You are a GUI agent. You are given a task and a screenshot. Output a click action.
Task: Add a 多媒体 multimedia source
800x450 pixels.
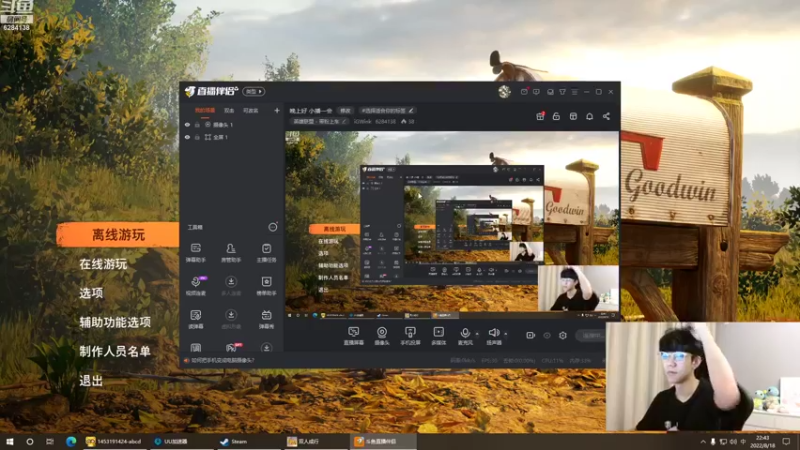pyautogui.click(x=438, y=336)
